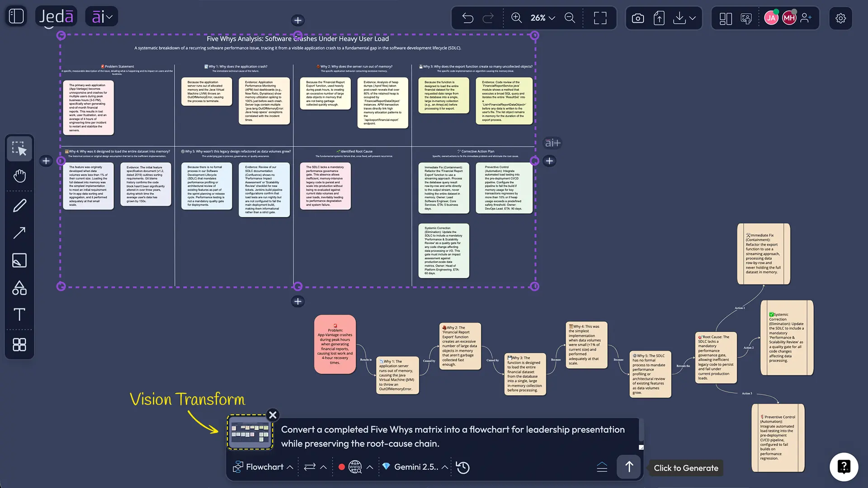Open the split layout panel icon
Image resolution: width=868 pixels, height=488 pixels.
(726, 18)
